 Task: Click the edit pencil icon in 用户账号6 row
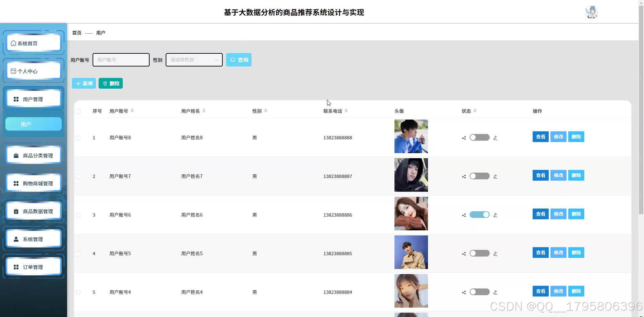click(495, 215)
